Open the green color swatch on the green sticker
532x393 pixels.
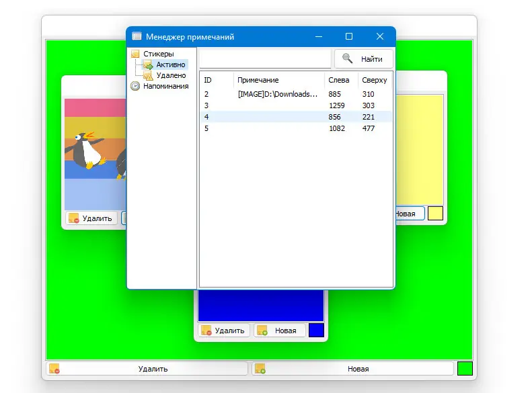click(x=465, y=369)
